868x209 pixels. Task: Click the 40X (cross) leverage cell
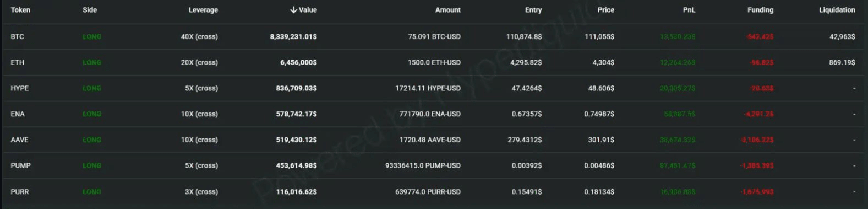(199, 37)
